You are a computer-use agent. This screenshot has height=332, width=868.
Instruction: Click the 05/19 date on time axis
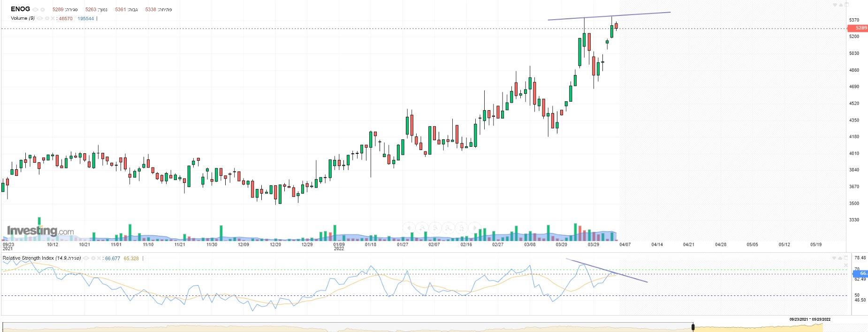pyautogui.click(x=816, y=244)
